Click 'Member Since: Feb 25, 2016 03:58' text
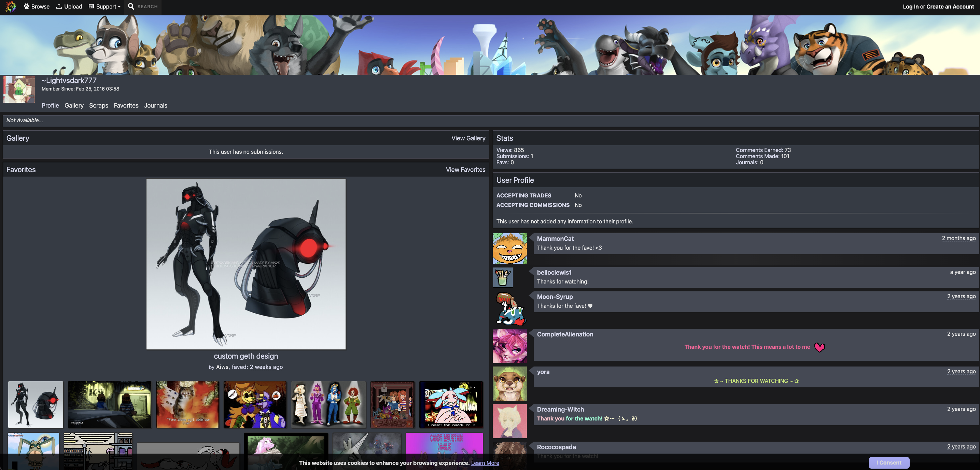The image size is (980, 470). coord(80,89)
